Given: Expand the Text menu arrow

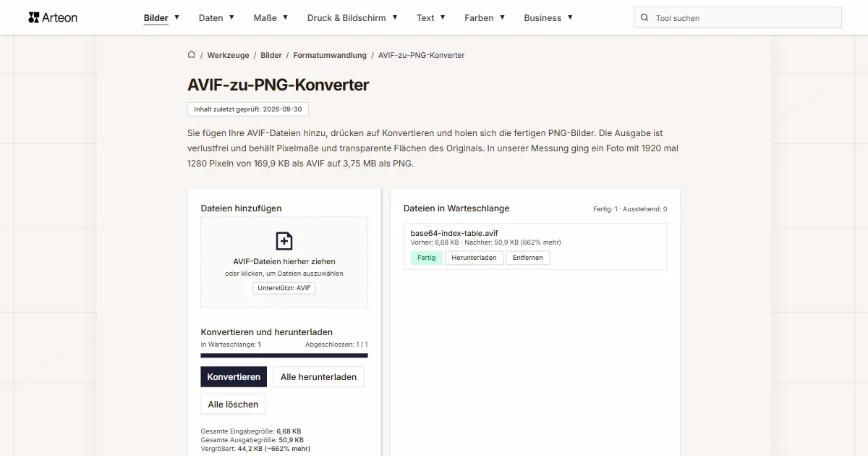Looking at the screenshot, I should click(x=443, y=17).
